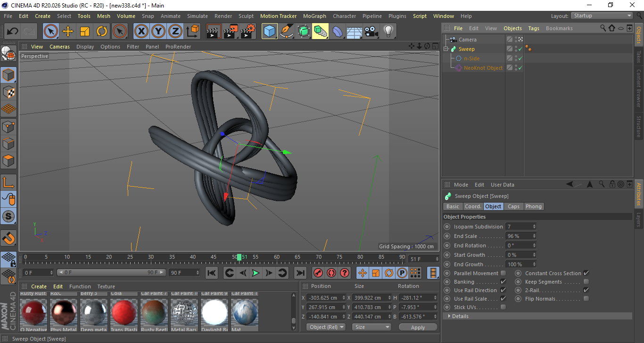Add a Bend deformer object

337,32
